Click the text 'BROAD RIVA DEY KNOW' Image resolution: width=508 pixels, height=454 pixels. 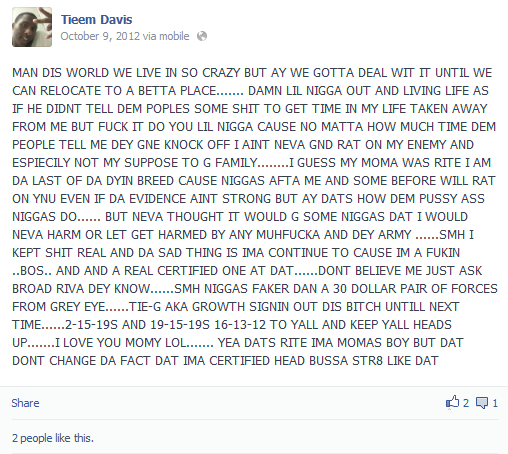coord(81,289)
